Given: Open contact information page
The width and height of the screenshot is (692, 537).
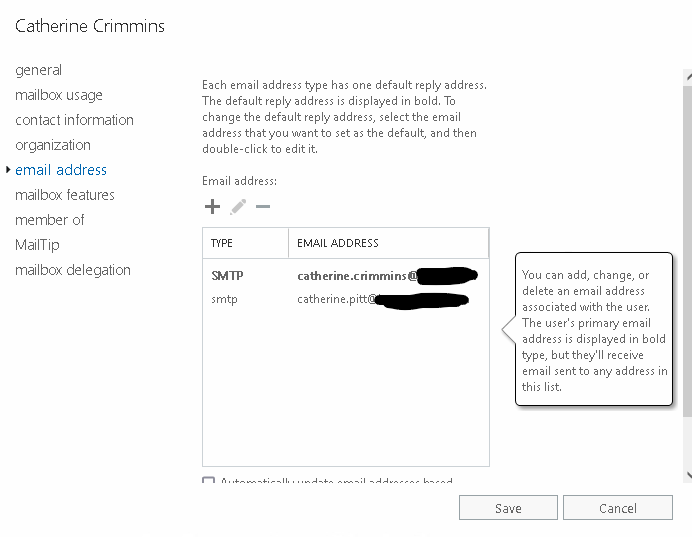Looking at the screenshot, I should (x=74, y=120).
